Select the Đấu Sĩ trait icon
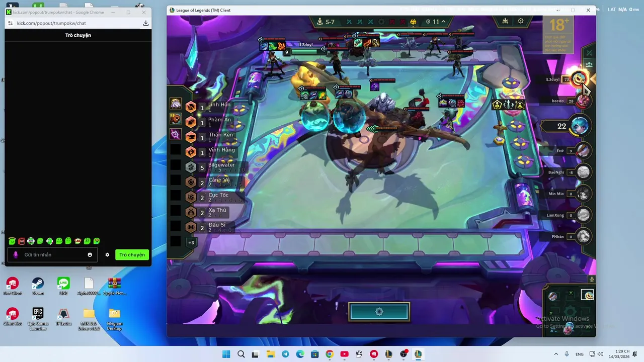 coord(191,227)
